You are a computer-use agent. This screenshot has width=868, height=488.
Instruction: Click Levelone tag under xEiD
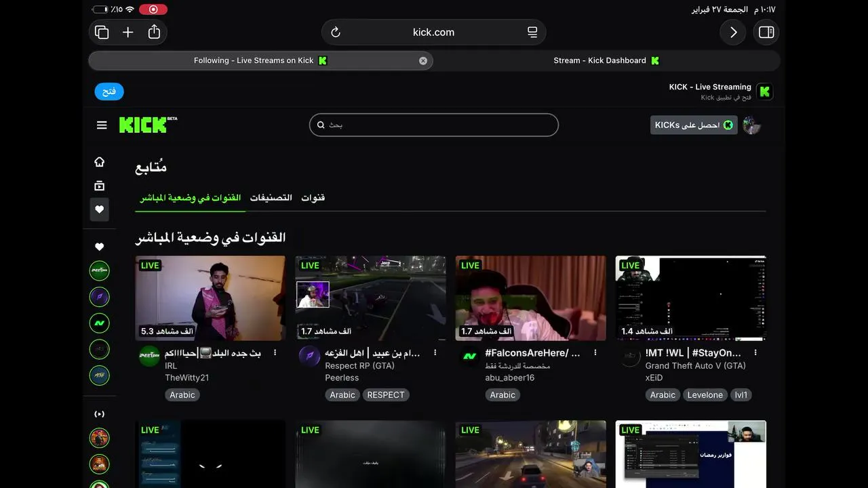coord(705,395)
